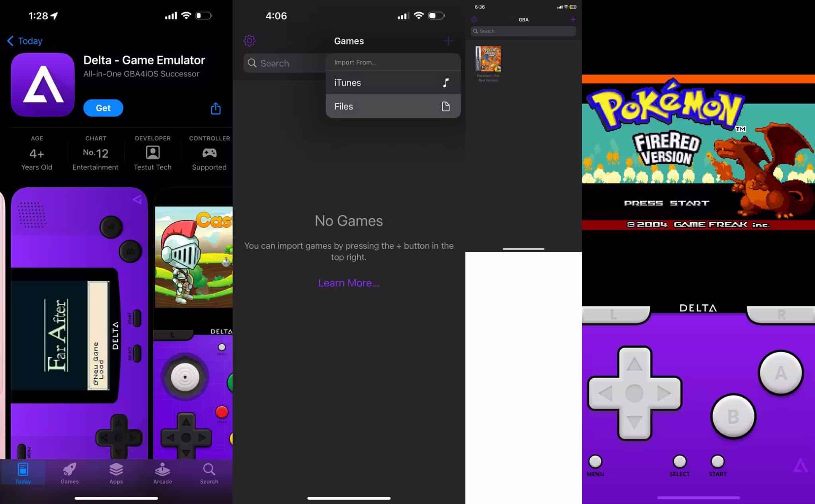The height and width of the screenshot is (504, 815).
Task: Tap D-pad left arrow on emulator
Action: (605, 393)
